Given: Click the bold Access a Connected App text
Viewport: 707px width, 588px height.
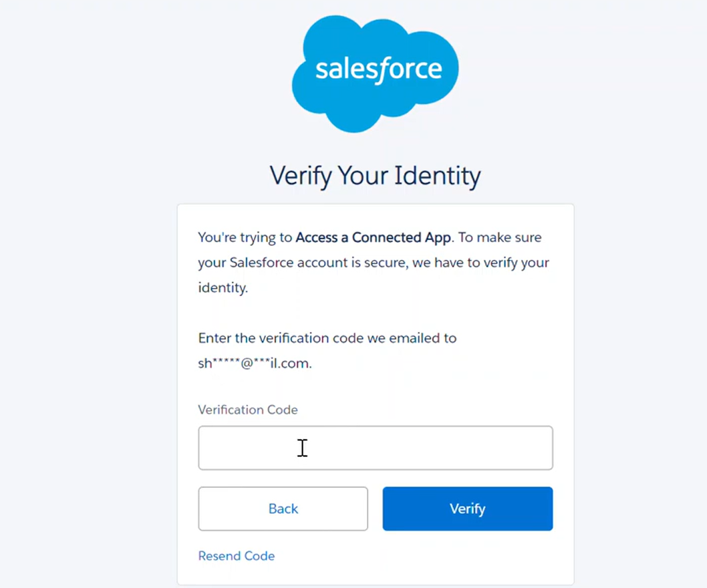Looking at the screenshot, I should tap(374, 238).
